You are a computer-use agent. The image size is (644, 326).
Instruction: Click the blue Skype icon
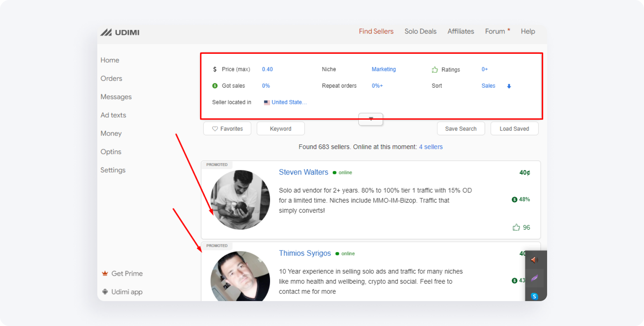535,296
